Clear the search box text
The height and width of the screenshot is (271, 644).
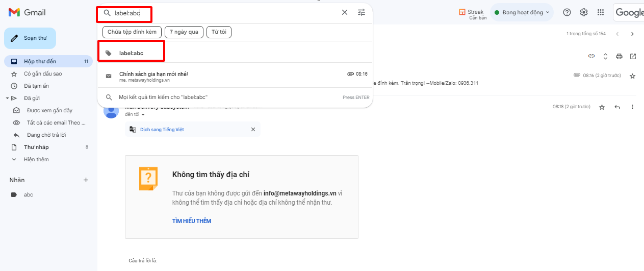click(x=345, y=13)
